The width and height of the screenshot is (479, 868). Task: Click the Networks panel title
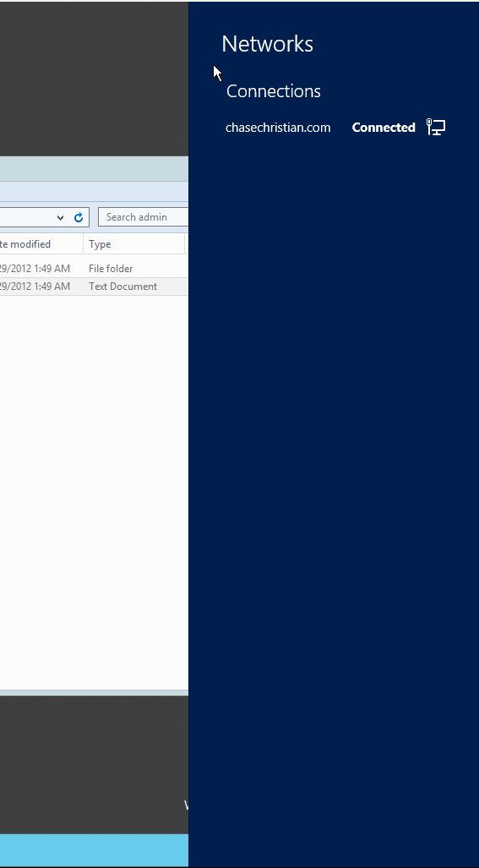pyautogui.click(x=267, y=44)
